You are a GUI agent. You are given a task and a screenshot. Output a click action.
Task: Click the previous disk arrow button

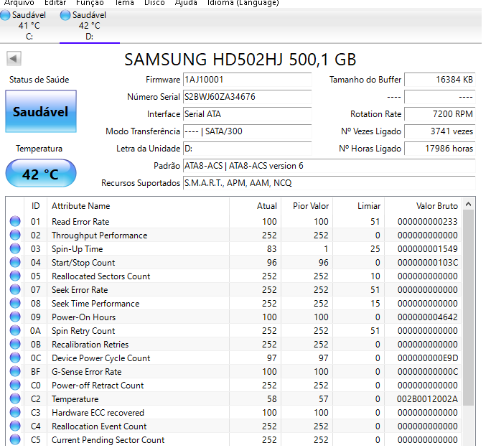(x=14, y=58)
